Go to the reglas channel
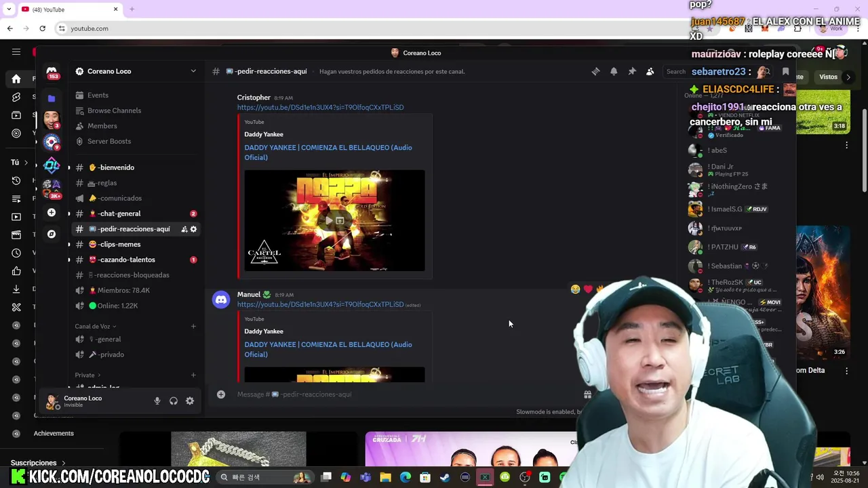Viewport: 868px width, 488px height. pos(136,183)
